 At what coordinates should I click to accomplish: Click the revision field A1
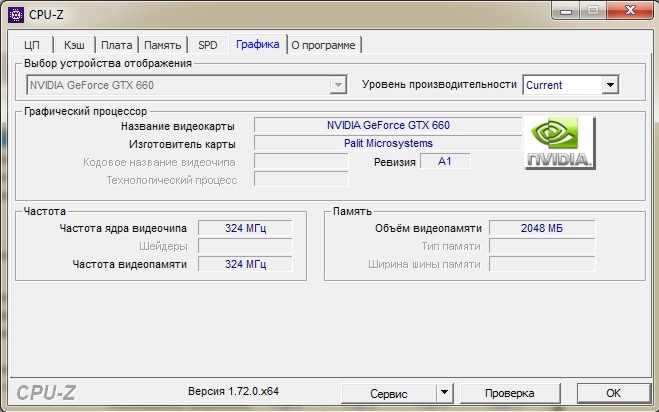point(445,161)
